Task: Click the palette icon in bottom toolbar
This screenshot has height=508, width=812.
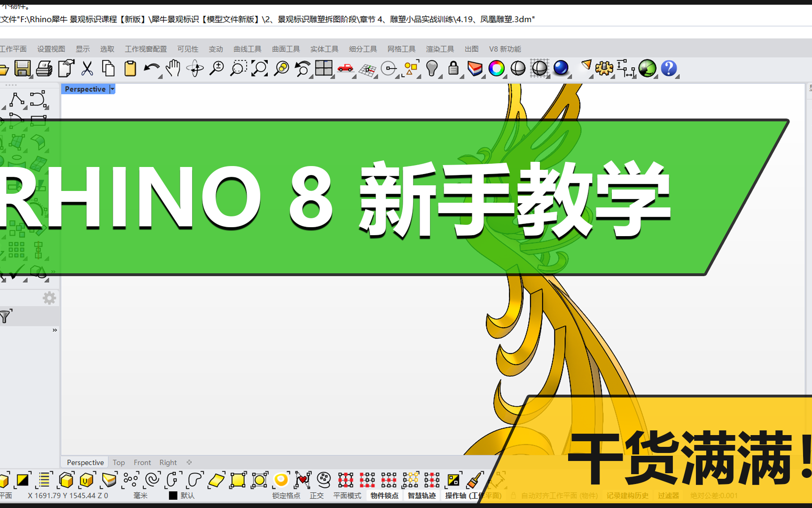Action: click(324, 480)
